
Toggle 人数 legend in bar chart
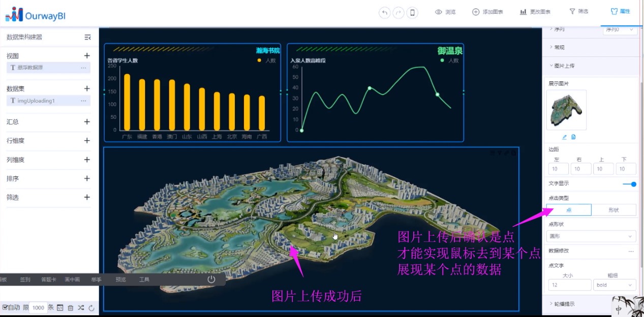click(x=267, y=60)
